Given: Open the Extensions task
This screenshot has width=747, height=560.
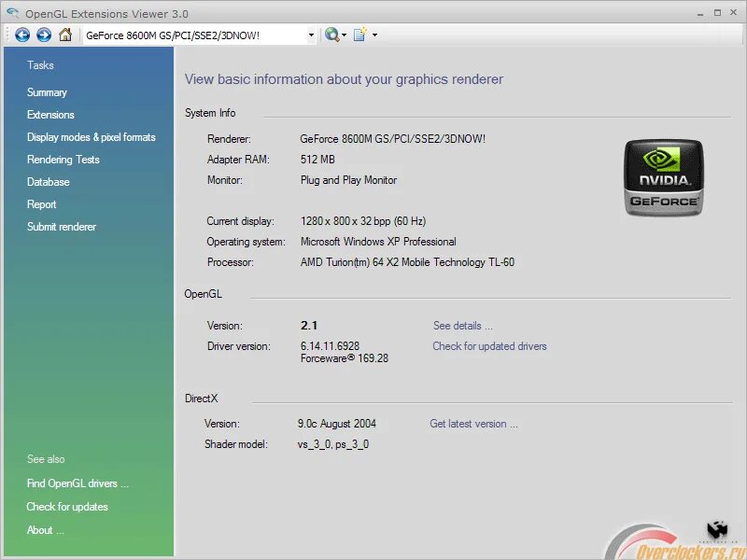Looking at the screenshot, I should (x=50, y=115).
